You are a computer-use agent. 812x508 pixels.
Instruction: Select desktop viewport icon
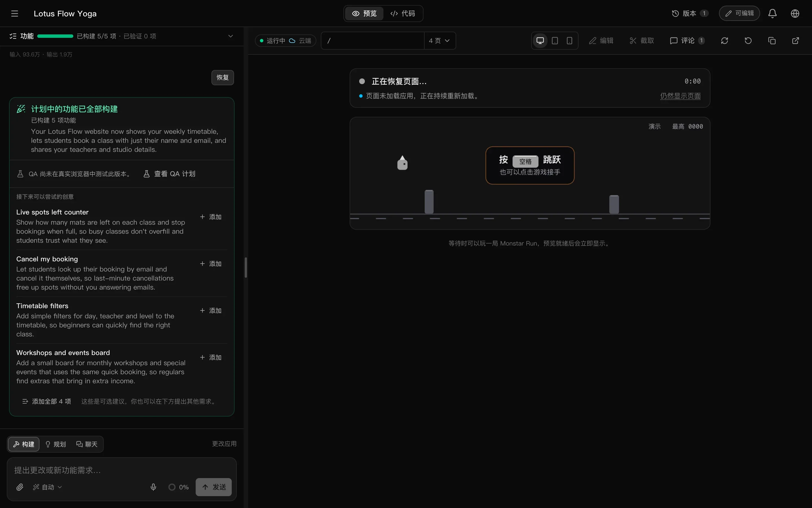click(x=540, y=41)
